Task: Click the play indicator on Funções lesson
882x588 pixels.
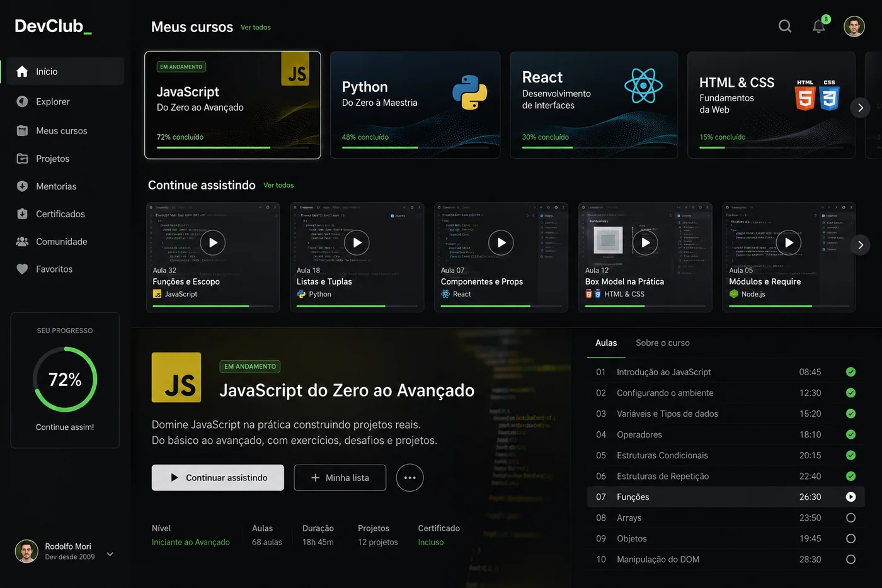Action: coord(850,497)
